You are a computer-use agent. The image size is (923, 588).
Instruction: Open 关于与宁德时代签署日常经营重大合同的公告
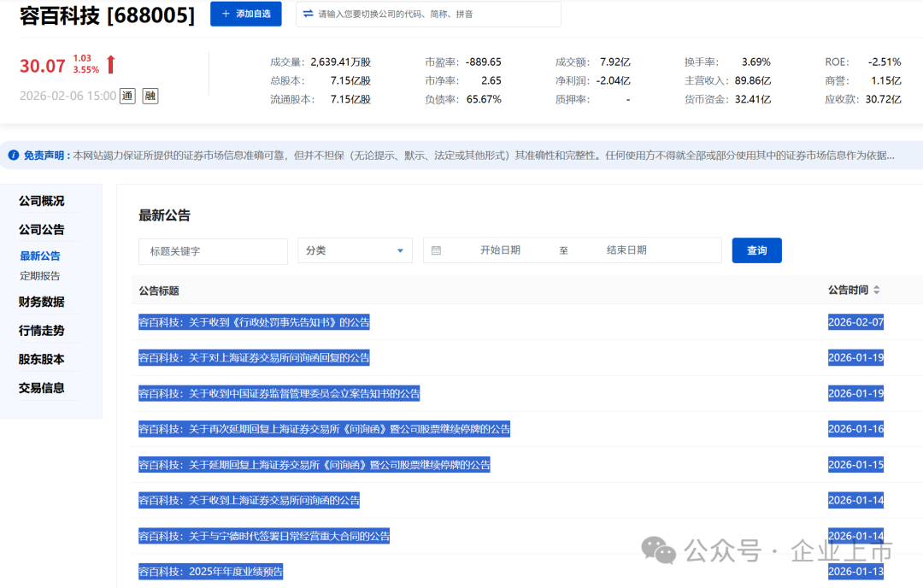click(x=264, y=536)
